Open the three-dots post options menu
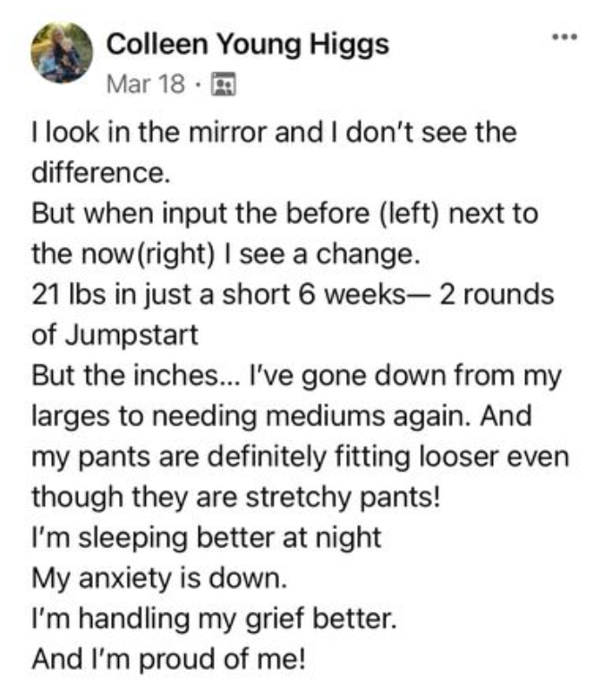 pos(565,37)
